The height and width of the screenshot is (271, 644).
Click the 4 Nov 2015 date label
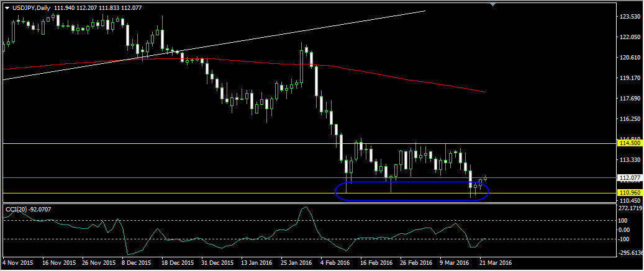coord(18,262)
